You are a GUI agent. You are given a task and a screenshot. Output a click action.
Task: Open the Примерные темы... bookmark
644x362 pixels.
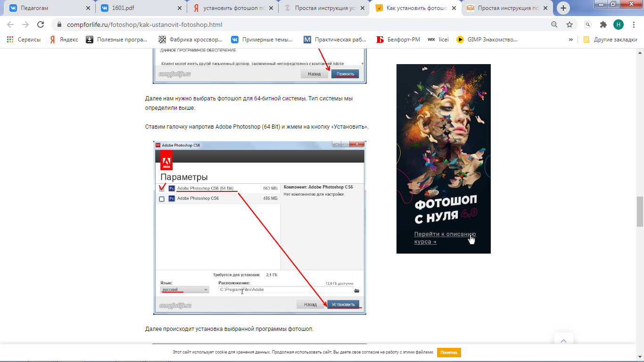[262, 40]
